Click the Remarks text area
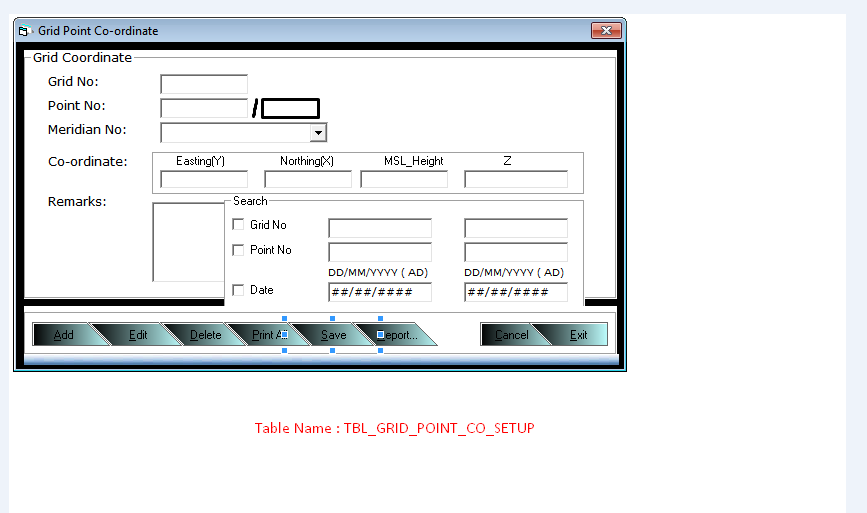The width and height of the screenshot is (867, 513). (188, 241)
